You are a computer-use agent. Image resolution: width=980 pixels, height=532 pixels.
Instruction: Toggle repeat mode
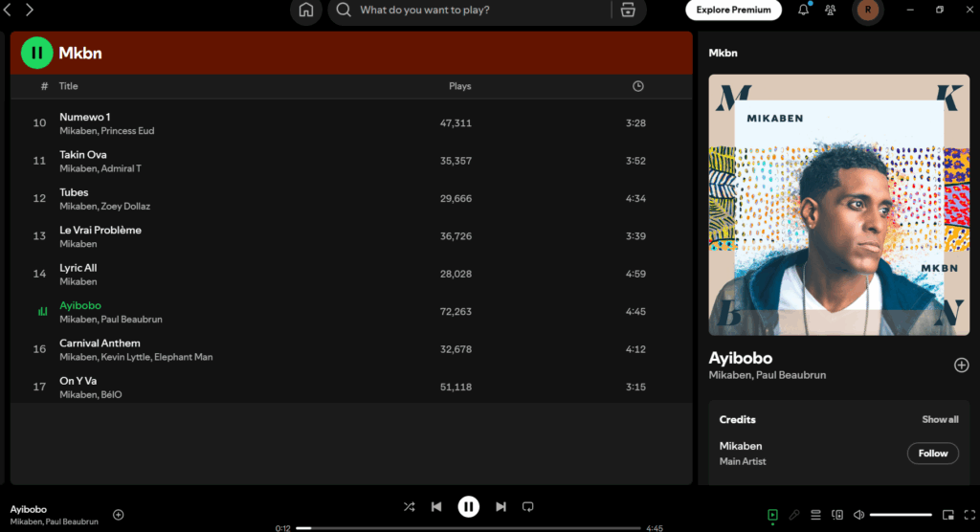tap(528, 507)
